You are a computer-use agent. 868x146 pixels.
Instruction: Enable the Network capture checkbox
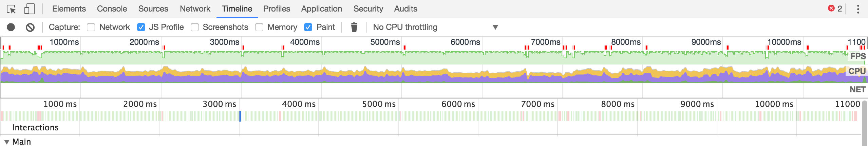click(x=91, y=27)
